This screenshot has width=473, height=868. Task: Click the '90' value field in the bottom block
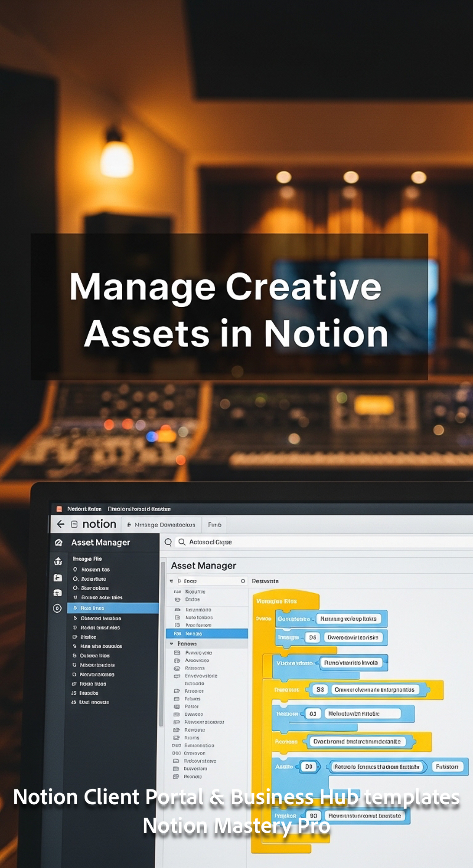313,816
